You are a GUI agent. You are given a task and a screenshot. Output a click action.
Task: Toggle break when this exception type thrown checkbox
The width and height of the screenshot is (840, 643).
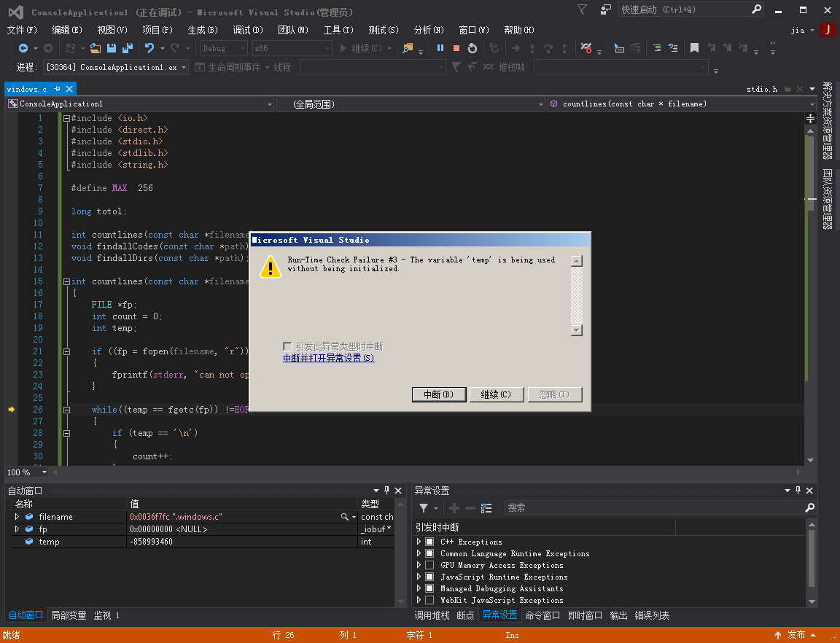pyautogui.click(x=288, y=346)
